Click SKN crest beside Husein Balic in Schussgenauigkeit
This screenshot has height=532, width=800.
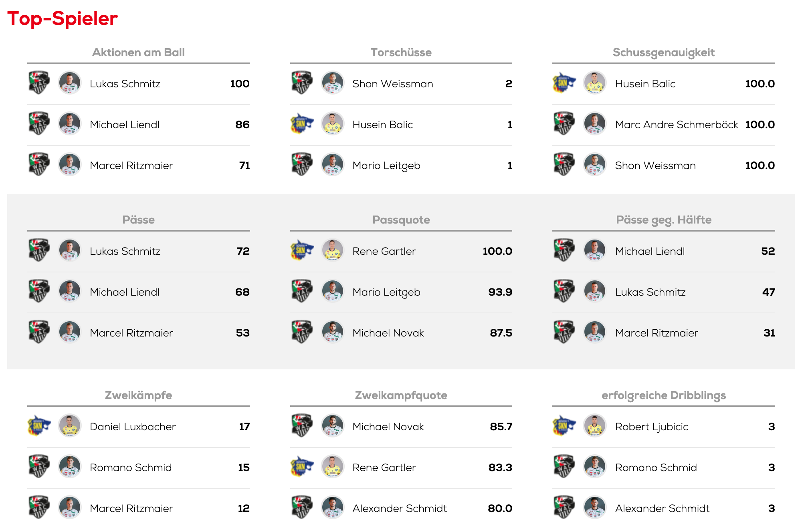coord(564,83)
